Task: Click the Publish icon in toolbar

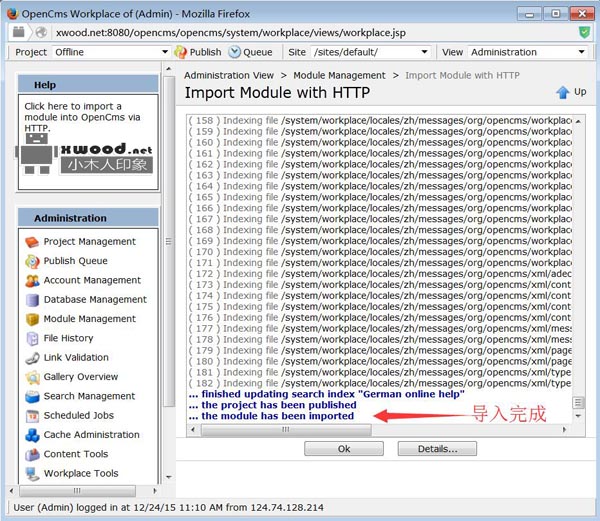Action: [x=180, y=52]
